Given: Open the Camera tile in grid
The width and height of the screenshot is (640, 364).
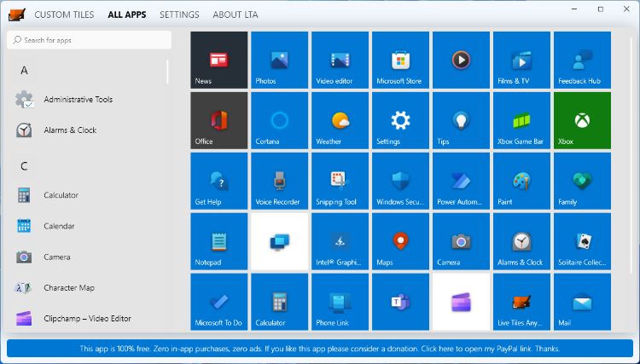Looking at the screenshot, I should pos(461,241).
